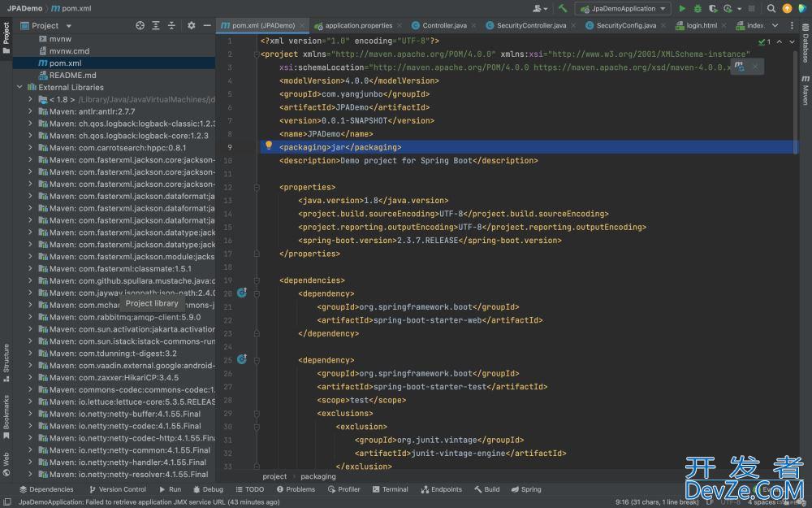Open the Problems tool window
The image size is (812, 508).
(x=296, y=488)
